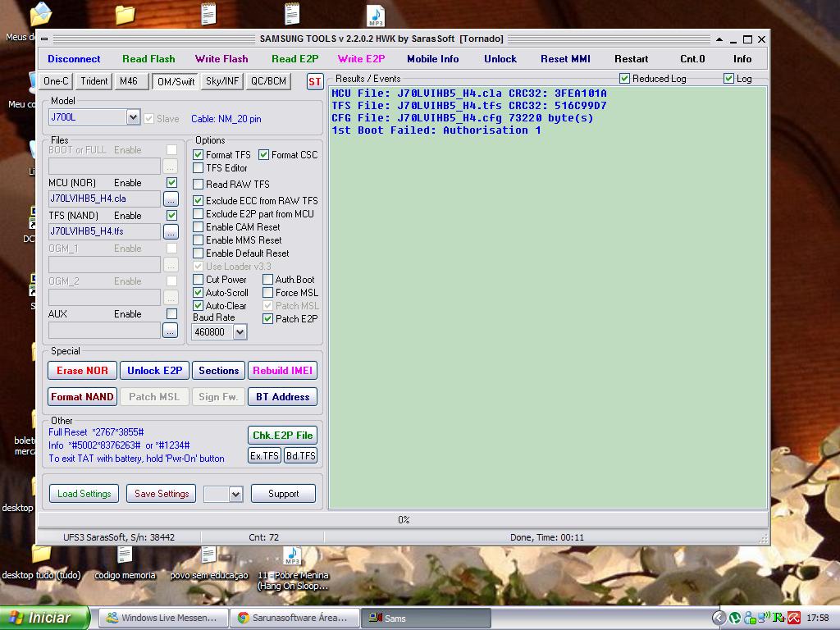This screenshot has width=840, height=630.
Task: Click Read Flash command
Action: point(148,59)
